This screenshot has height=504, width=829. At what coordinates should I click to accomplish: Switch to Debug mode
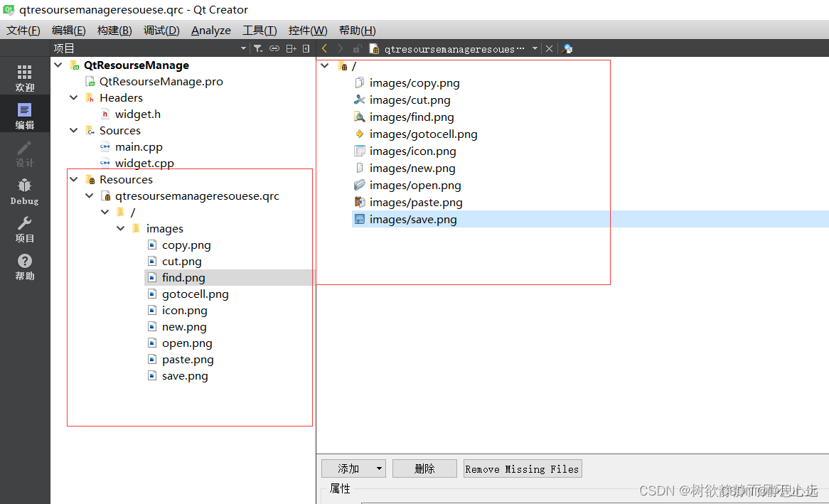coord(24,191)
